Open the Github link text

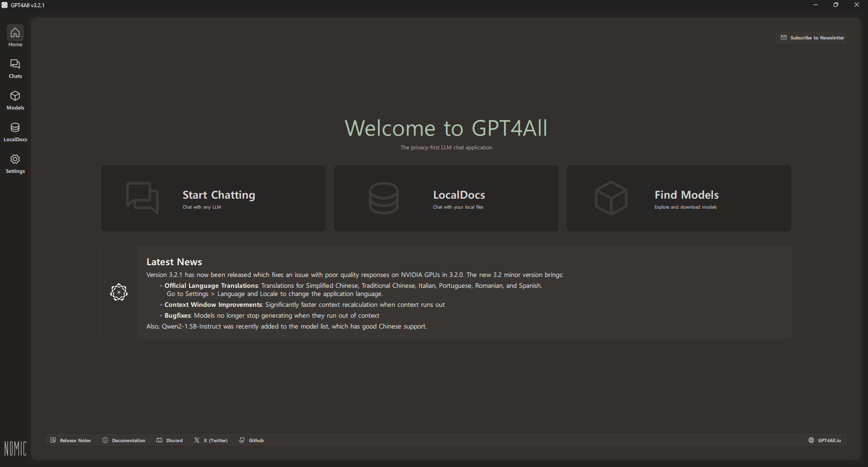pyautogui.click(x=256, y=440)
